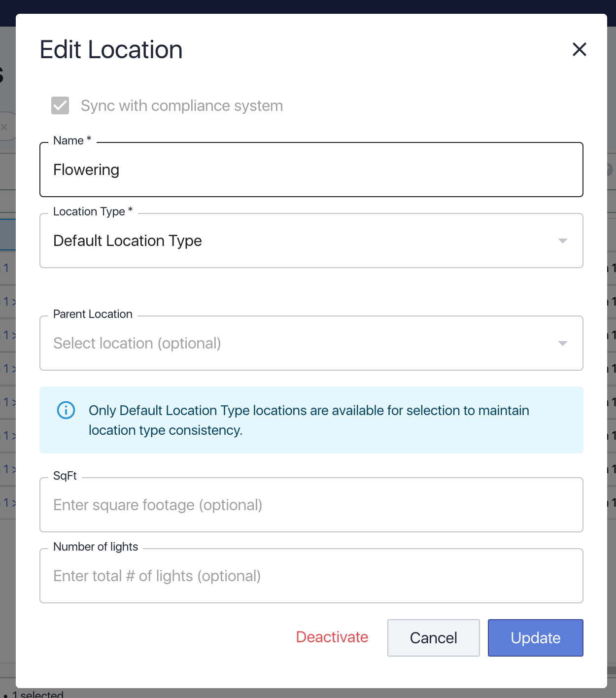Click the 'Location Type *' field label
Screen dimensions: 616x698
pos(93,211)
